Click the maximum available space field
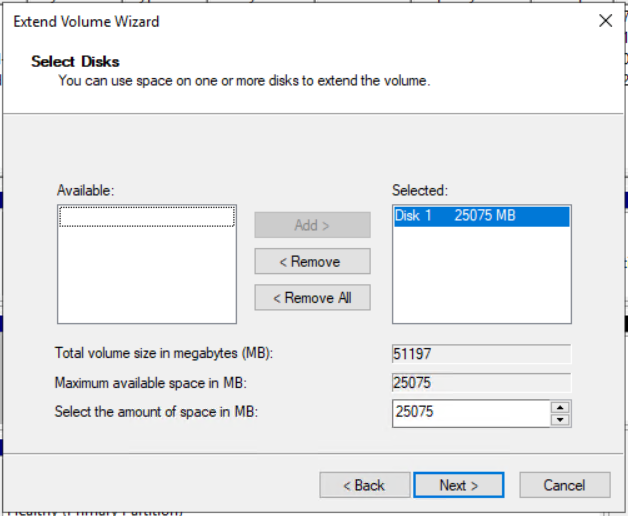Image resolution: width=628 pixels, height=516 pixels. pos(481,383)
